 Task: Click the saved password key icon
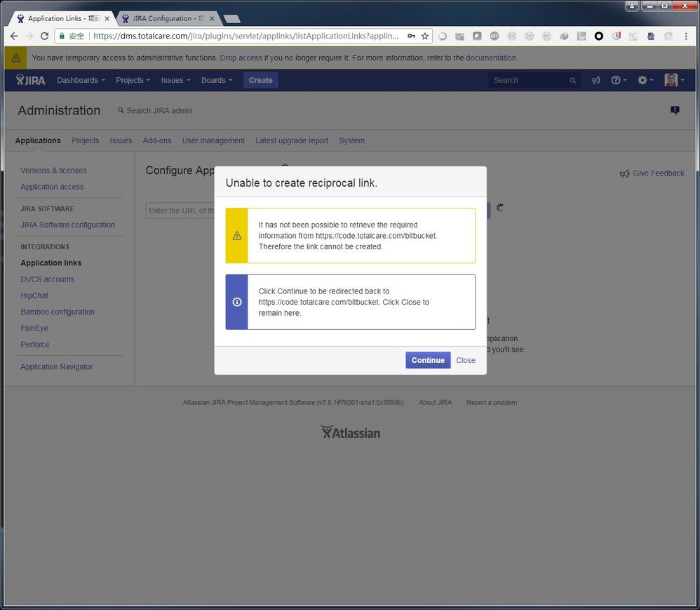click(411, 36)
